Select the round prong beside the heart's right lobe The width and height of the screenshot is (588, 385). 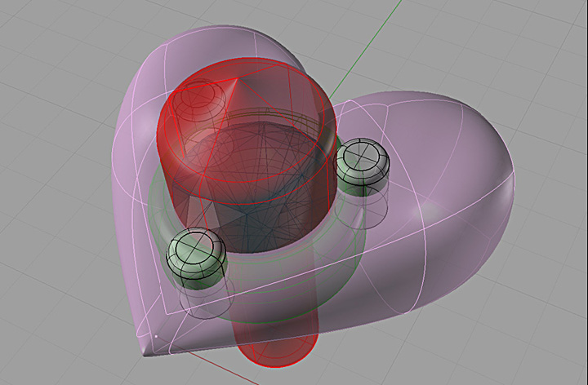coord(362,166)
